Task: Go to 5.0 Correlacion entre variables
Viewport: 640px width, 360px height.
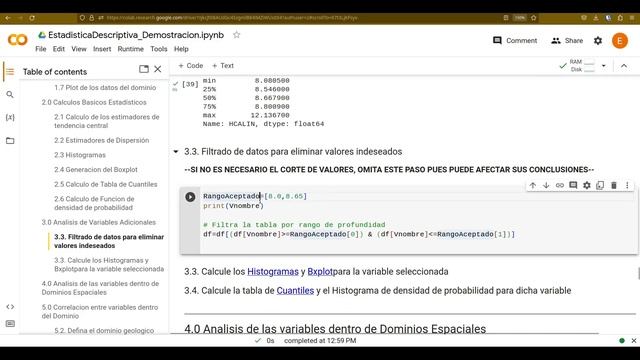Action: click(x=100, y=311)
